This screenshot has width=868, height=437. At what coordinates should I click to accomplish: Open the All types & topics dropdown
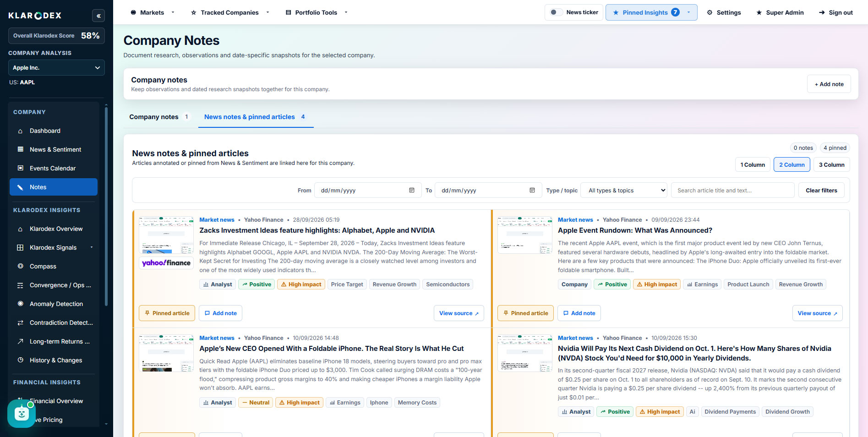pos(624,190)
